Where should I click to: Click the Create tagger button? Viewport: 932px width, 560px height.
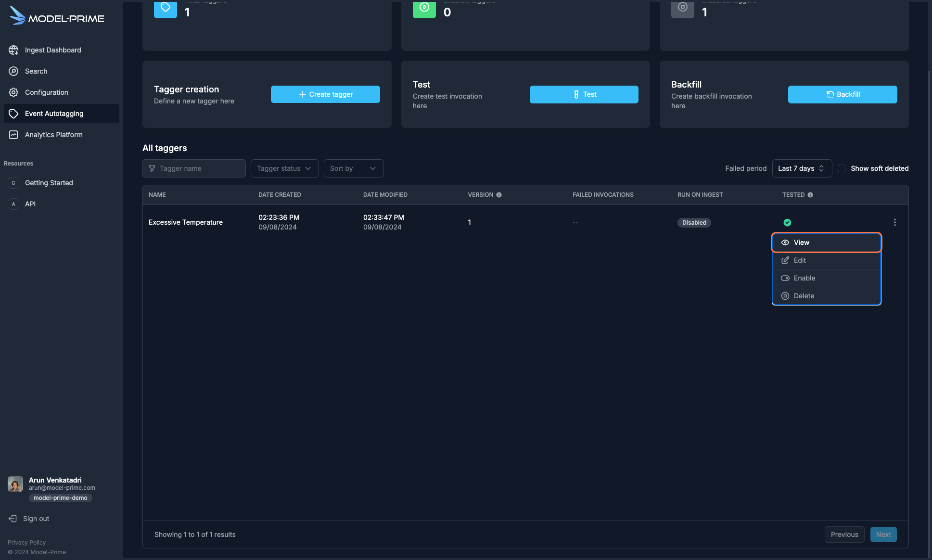(325, 94)
